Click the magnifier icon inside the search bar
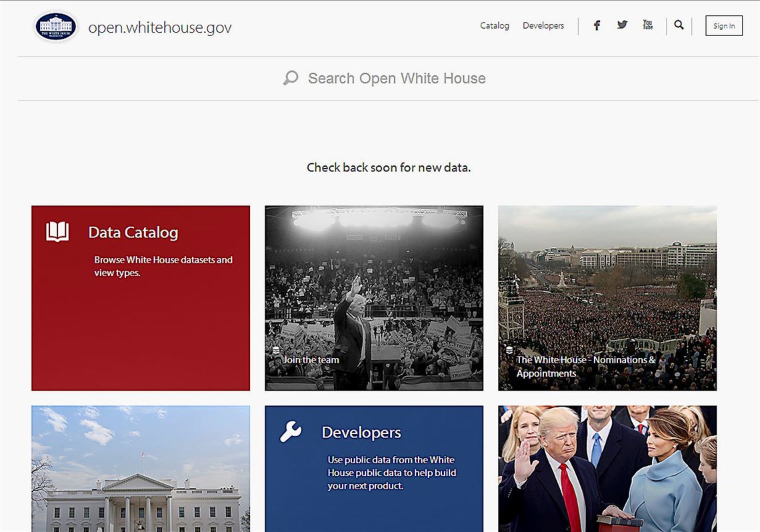760x532 pixels. [290, 78]
